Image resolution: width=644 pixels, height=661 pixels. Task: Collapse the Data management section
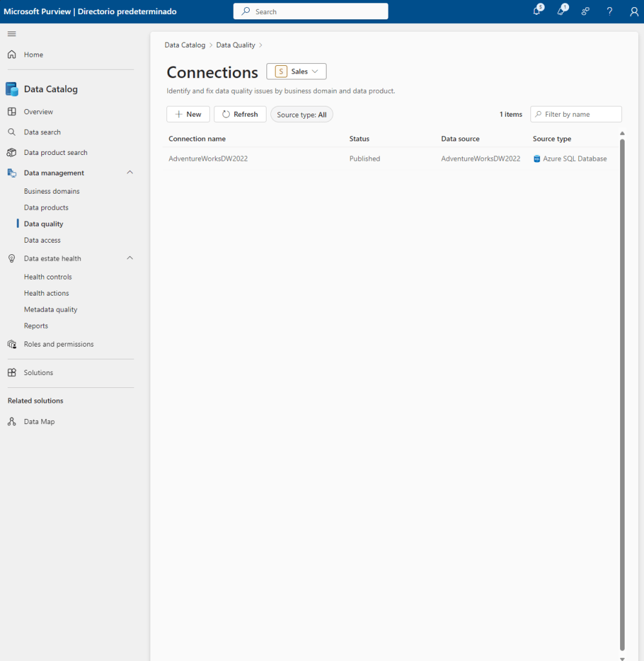tap(130, 173)
